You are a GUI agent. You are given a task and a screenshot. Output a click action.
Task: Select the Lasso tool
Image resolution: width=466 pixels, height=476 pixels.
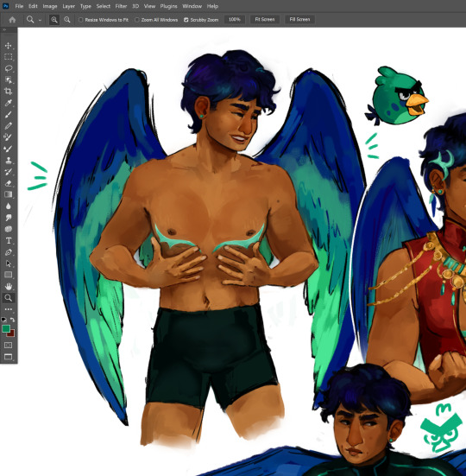[x=8, y=68]
